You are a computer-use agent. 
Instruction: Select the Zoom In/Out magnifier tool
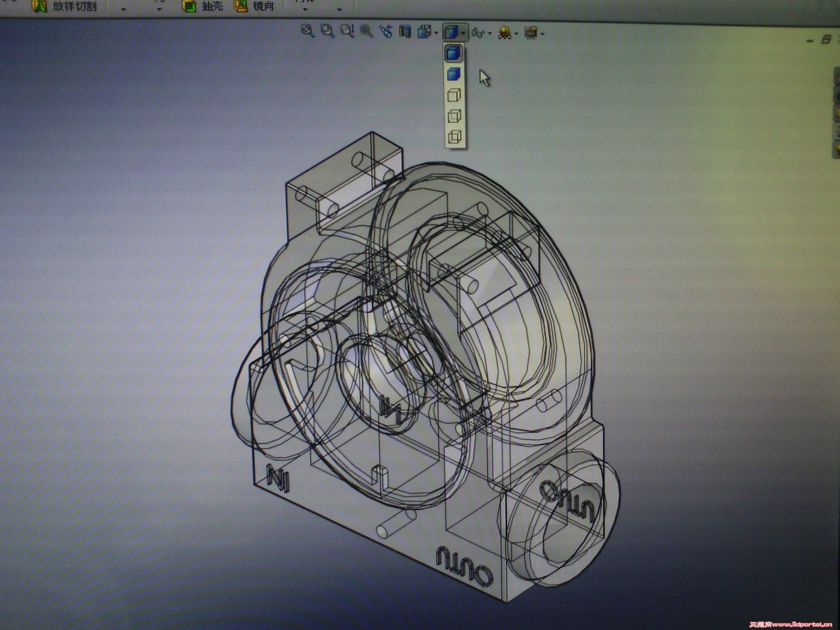tap(347, 31)
